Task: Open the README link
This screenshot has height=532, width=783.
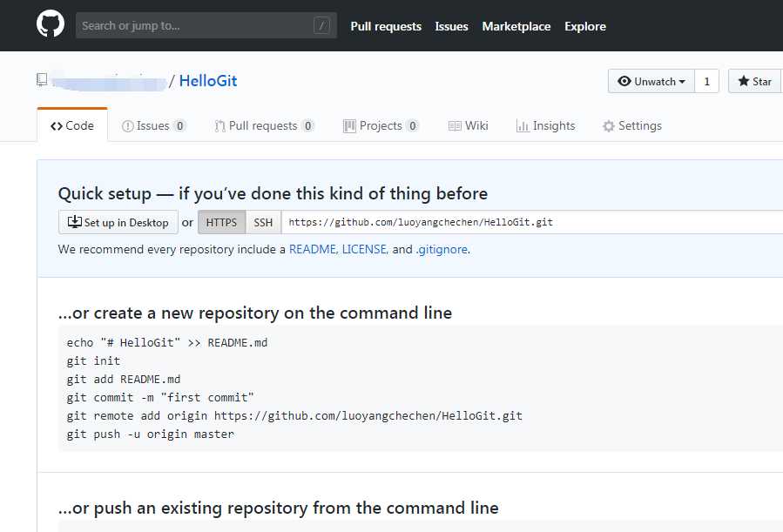Action: [x=312, y=249]
